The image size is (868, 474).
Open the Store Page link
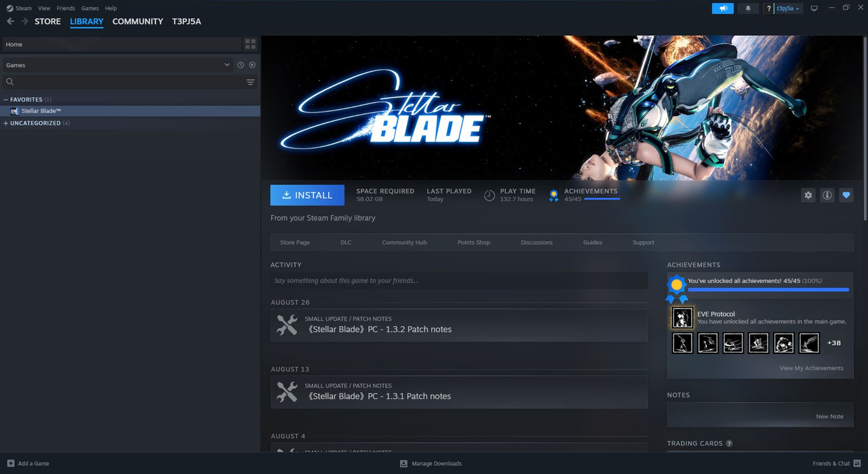click(295, 243)
